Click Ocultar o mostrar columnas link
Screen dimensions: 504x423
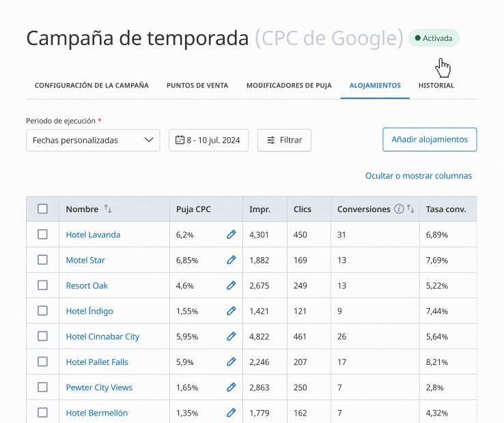(418, 176)
